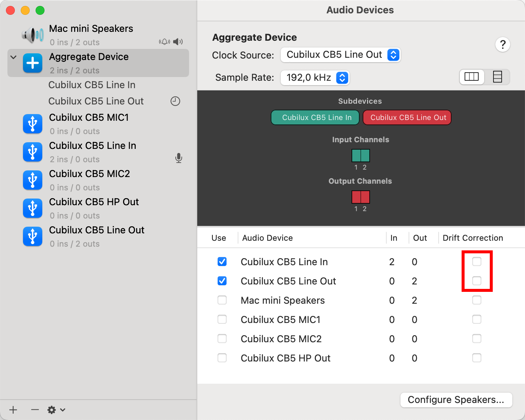
Task: Check Use for Mac mini Speakers
Action: [222, 300]
